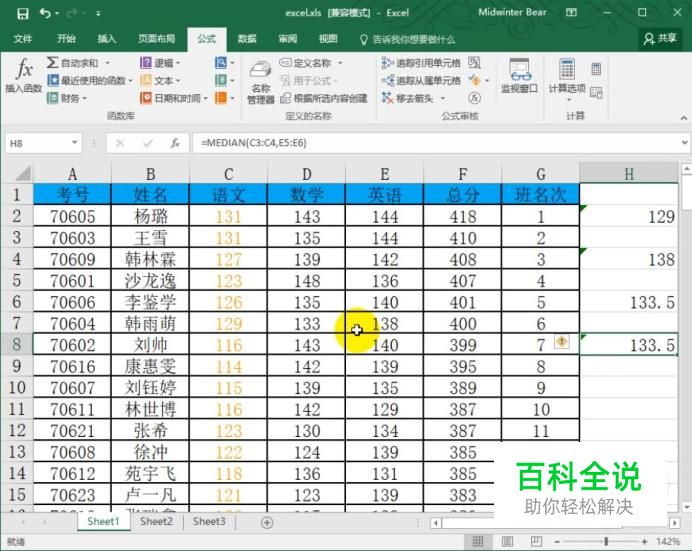Switch to Normal view in status bar

478,541
